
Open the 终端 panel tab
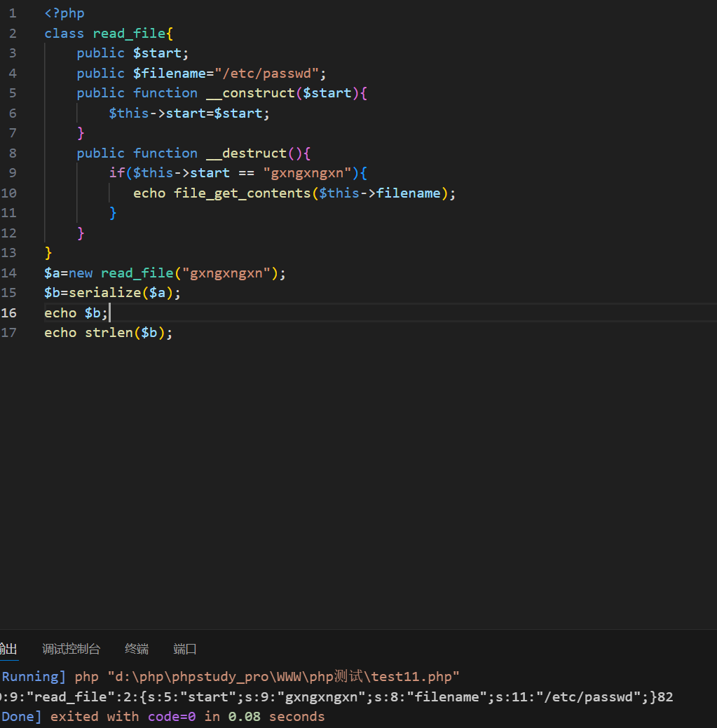click(x=137, y=649)
